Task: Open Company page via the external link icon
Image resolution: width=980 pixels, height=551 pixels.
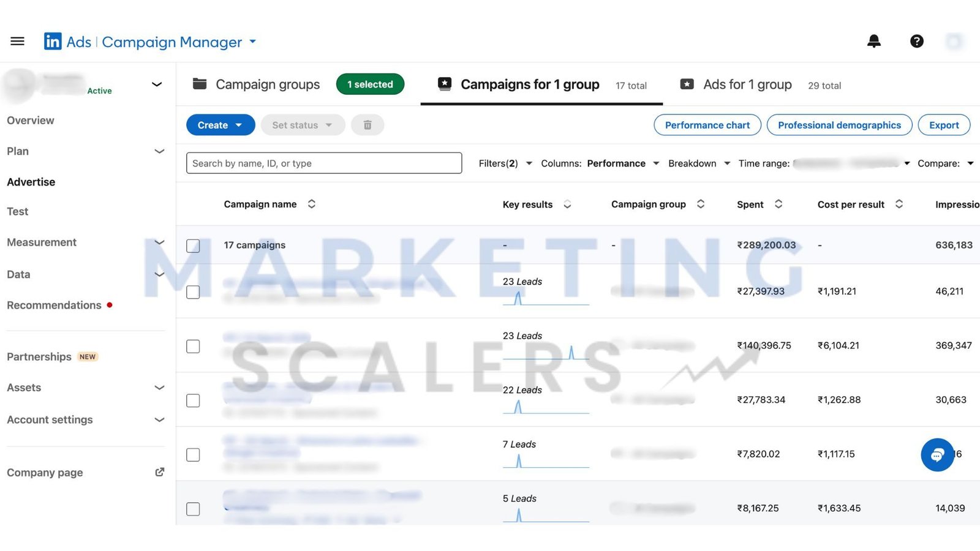Action: [159, 472]
